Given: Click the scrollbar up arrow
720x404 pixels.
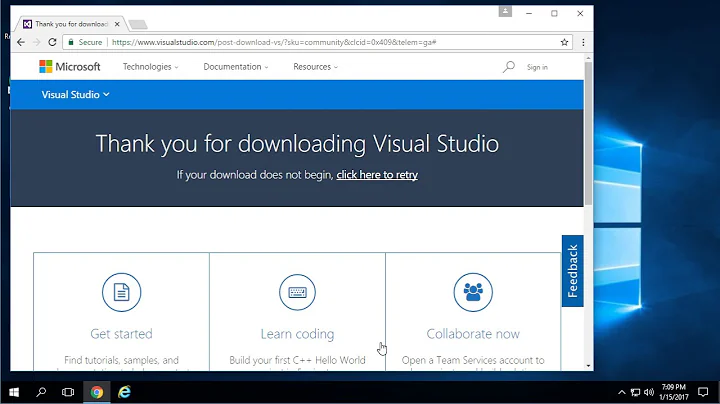Looking at the screenshot, I should [x=588, y=58].
